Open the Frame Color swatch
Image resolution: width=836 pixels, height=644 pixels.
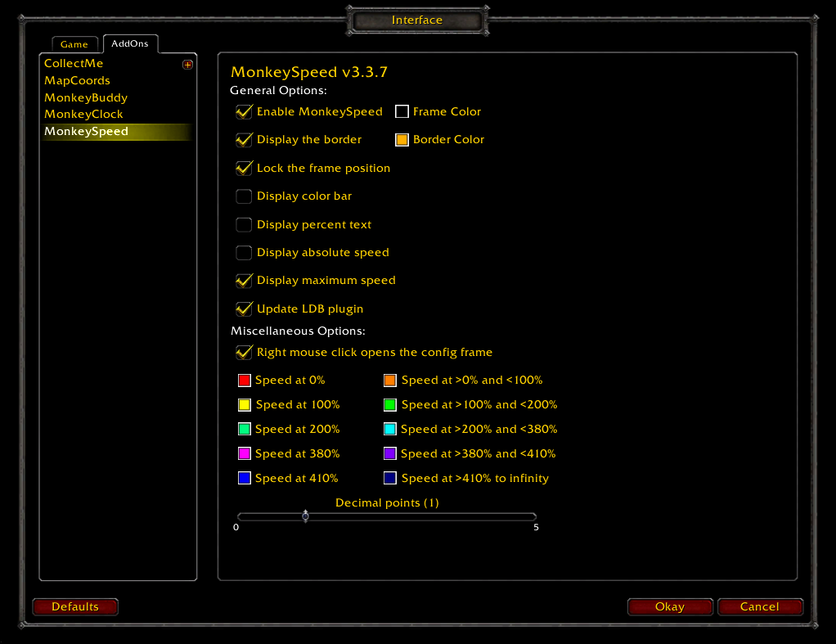(402, 111)
